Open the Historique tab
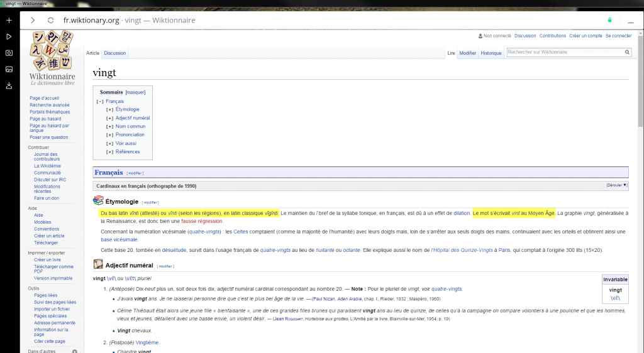The height and width of the screenshot is (353, 644). (x=491, y=53)
